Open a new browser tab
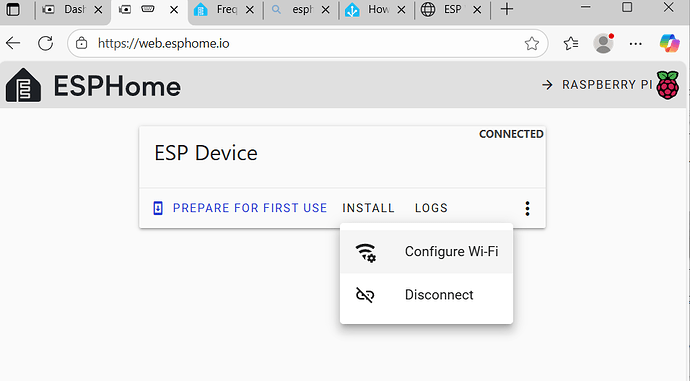 pyautogui.click(x=507, y=9)
